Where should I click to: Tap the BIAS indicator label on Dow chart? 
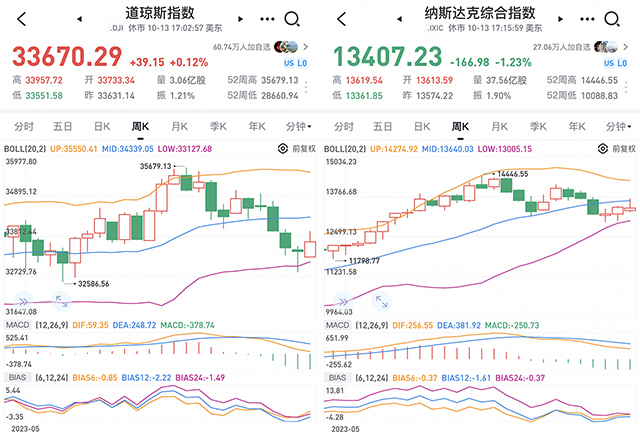(x=18, y=377)
